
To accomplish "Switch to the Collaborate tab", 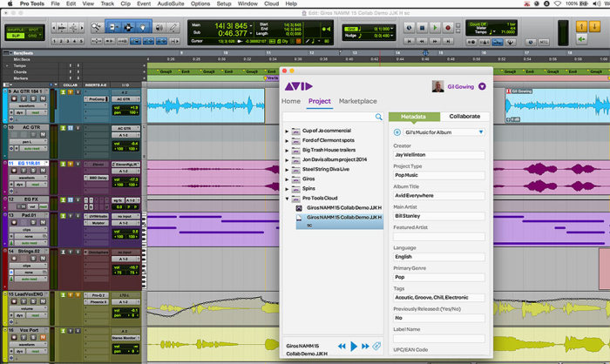I will click(464, 117).
